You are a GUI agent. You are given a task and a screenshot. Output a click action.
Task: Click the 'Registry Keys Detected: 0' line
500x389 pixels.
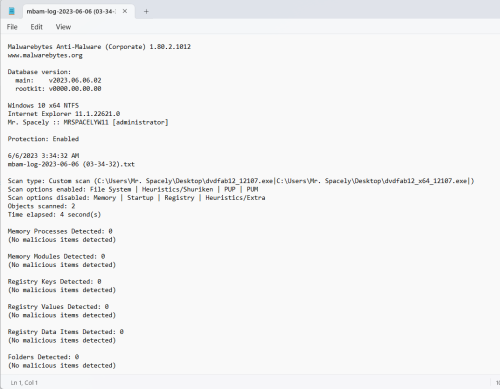(54, 282)
